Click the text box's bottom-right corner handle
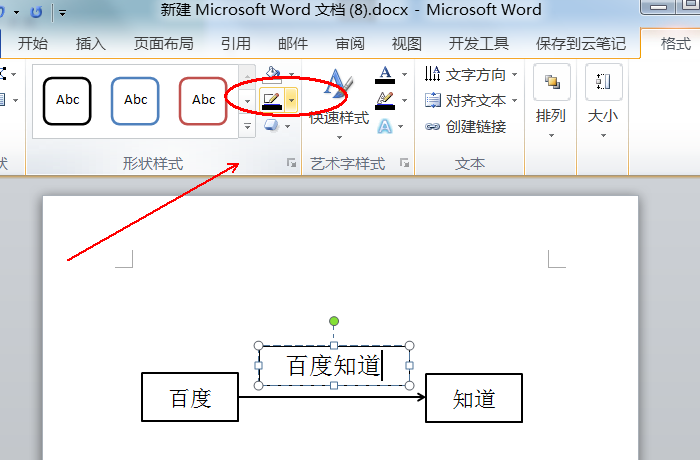The height and width of the screenshot is (460, 700). [409, 385]
